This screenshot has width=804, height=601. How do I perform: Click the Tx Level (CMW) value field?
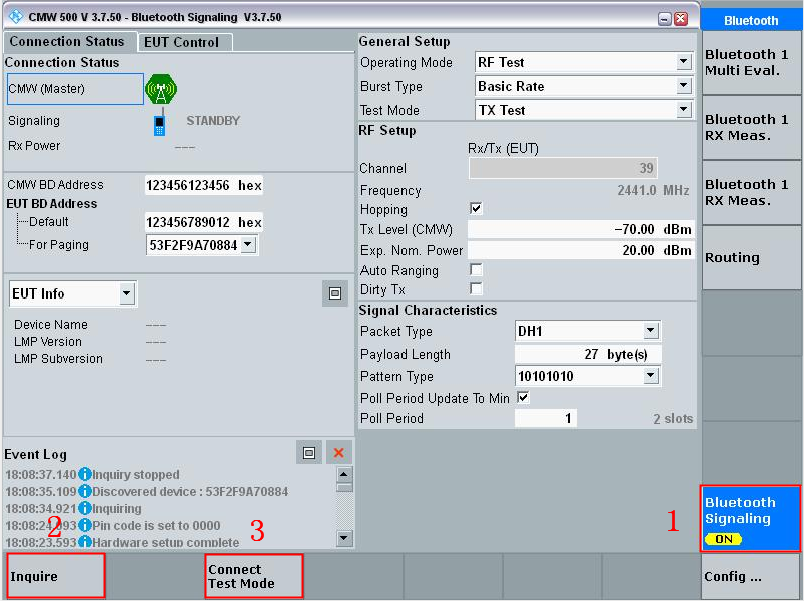tap(581, 229)
